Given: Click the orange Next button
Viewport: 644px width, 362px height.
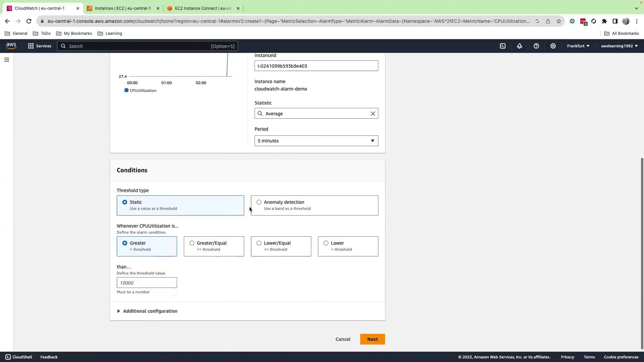Looking at the screenshot, I should point(372,339).
